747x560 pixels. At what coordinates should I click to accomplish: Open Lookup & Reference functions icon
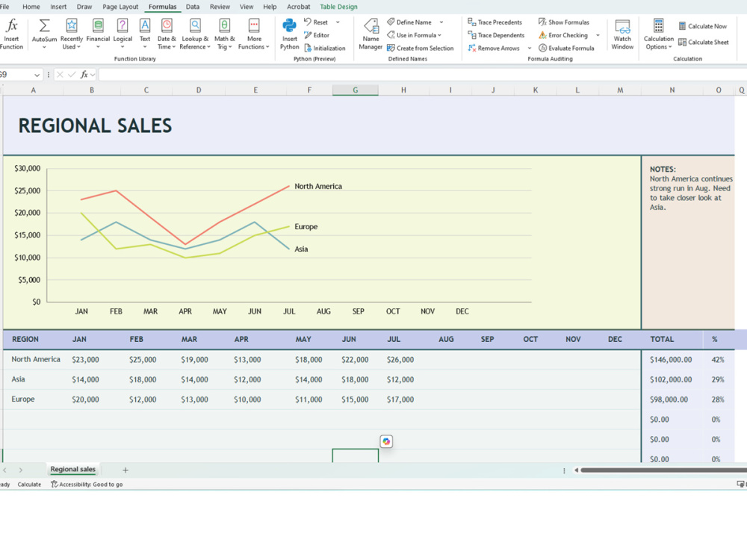[195, 25]
